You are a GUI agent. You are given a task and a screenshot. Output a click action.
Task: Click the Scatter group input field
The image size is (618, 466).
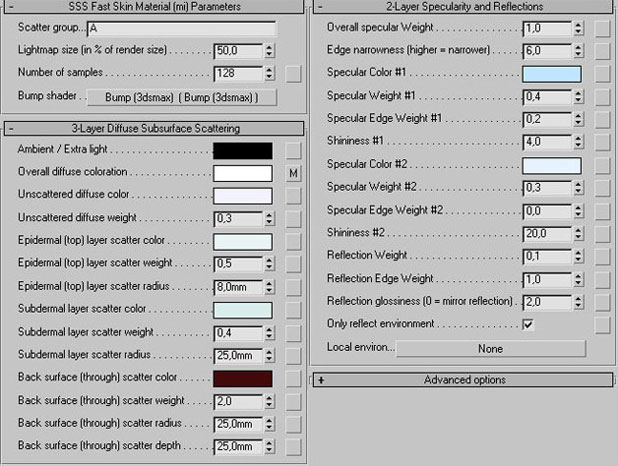click(x=181, y=29)
